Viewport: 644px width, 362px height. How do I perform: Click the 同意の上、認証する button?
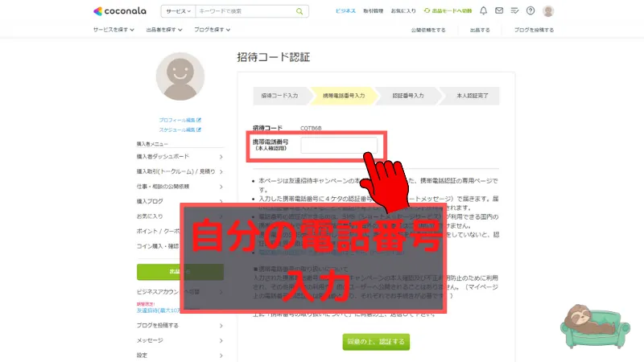click(x=376, y=341)
